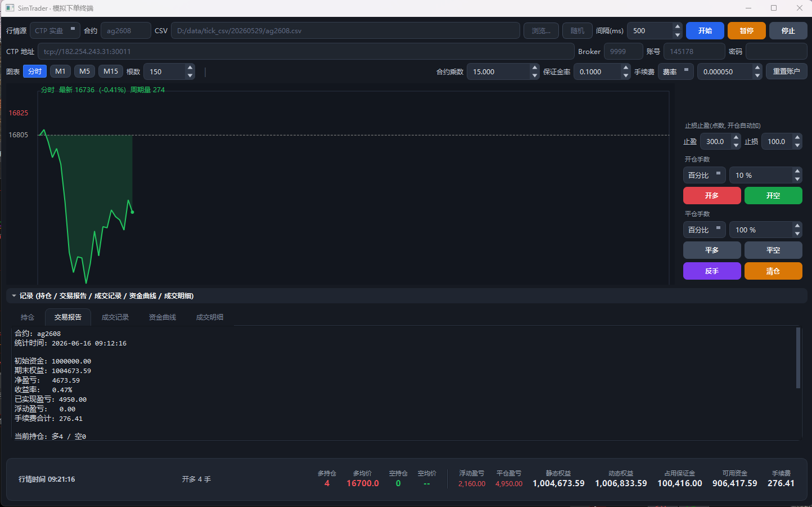Click the 净盈亏: 4673.59 report line
This screenshot has width=812, height=507.
click(47, 380)
